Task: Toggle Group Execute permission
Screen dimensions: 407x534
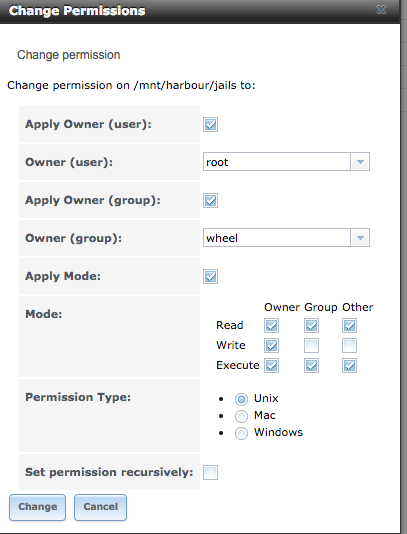Action: click(x=312, y=366)
